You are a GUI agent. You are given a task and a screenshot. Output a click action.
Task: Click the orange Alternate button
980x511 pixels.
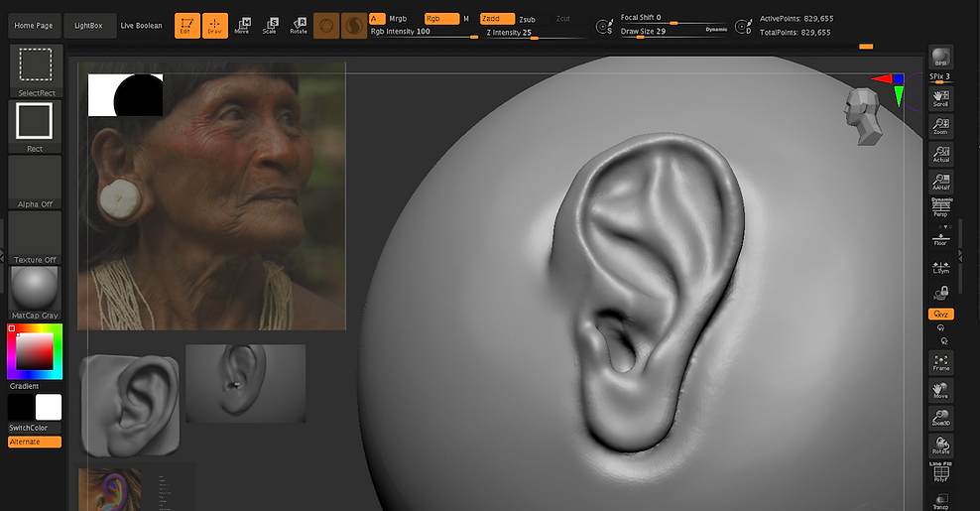[35, 442]
